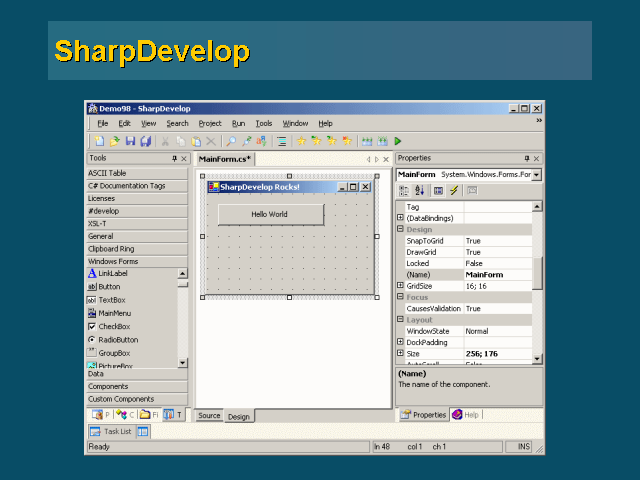Click the indent lines toolbar icon
The width and height of the screenshot is (640, 480).
(x=282, y=141)
